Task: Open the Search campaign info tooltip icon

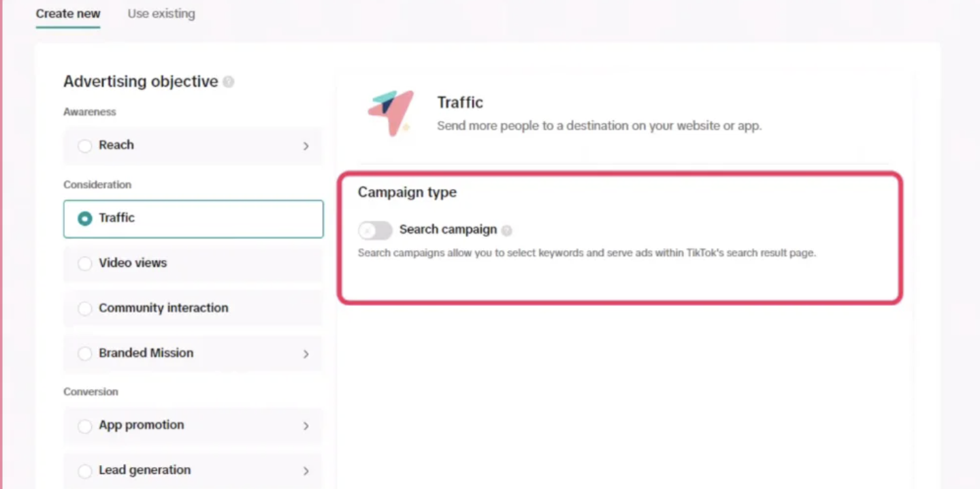Action: 506,230
